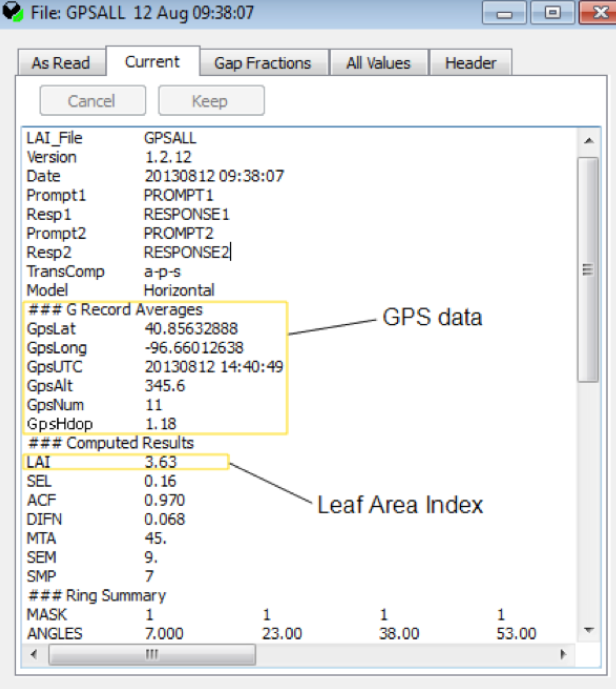Viewport: 616px width, 689px height.
Task: Close the GPSALL file window
Action: pos(598,12)
